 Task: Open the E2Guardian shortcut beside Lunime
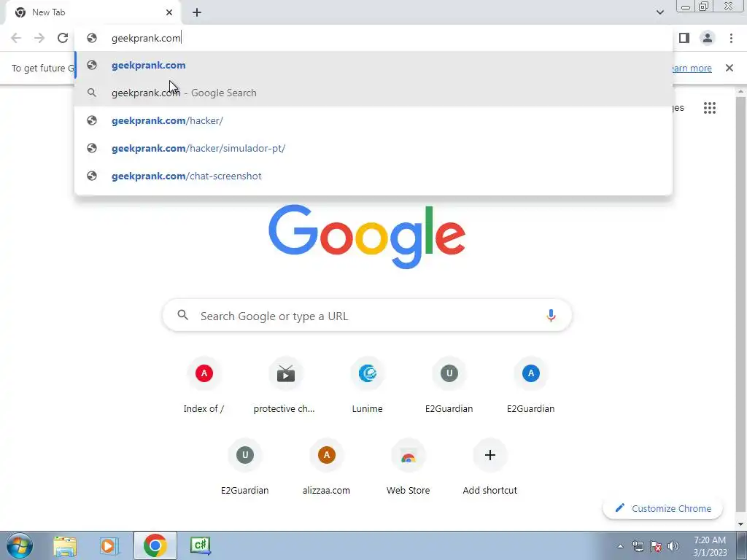coord(449,386)
